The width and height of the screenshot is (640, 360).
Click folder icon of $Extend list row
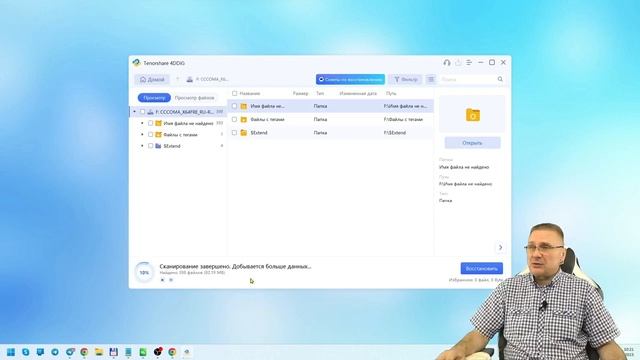tap(244, 133)
